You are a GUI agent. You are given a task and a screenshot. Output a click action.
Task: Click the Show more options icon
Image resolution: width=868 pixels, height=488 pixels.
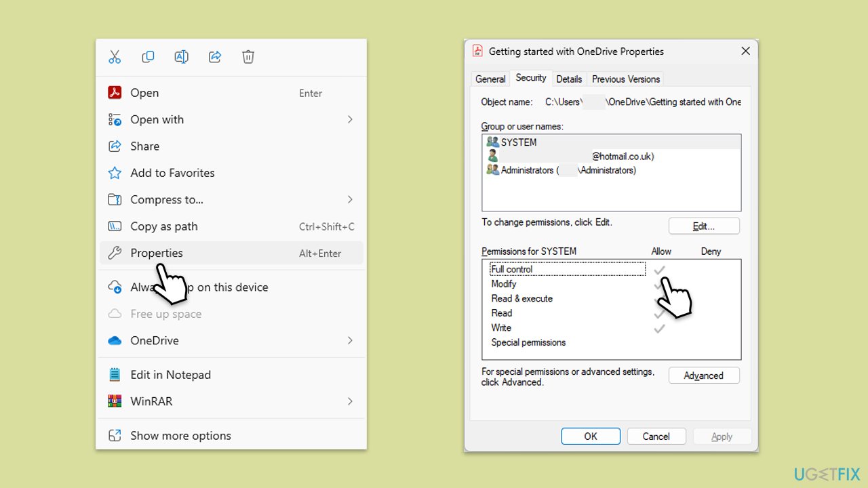(115, 436)
